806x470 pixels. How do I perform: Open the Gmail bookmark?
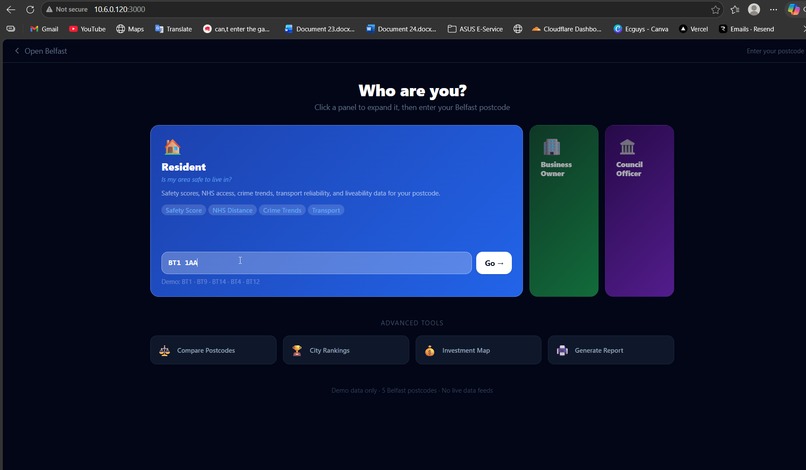point(44,29)
